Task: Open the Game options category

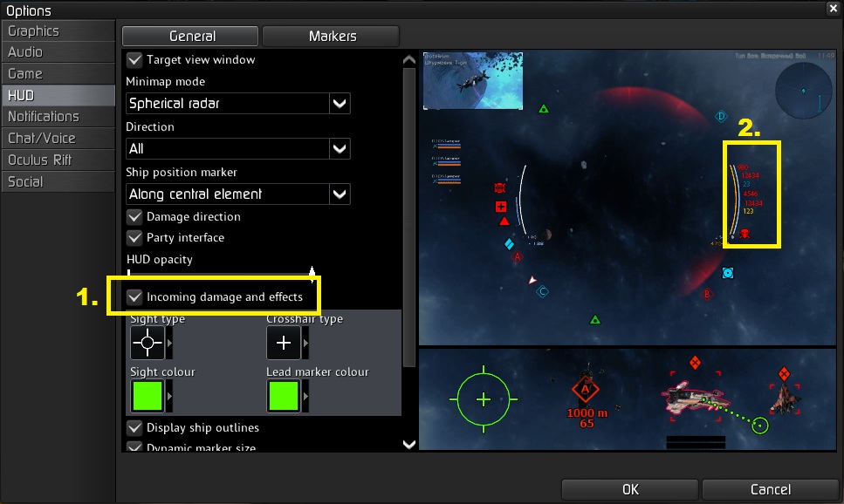Action: point(58,74)
